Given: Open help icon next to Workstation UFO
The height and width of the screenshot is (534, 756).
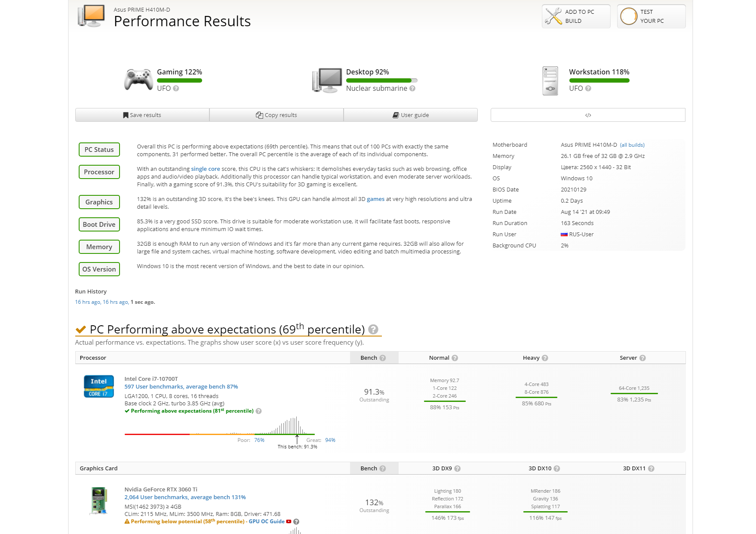Looking at the screenshot, I should click(588, 88).
